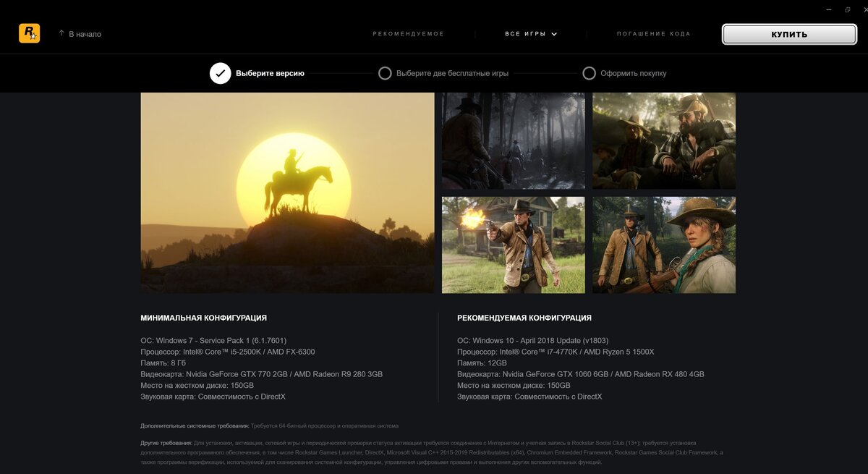Click the 'Intel Core i7-4770K / AMD Ryzen 5 1500X' line
This screenshot has height=474, width=868.
pyautogui.click(x=556, y=352)
